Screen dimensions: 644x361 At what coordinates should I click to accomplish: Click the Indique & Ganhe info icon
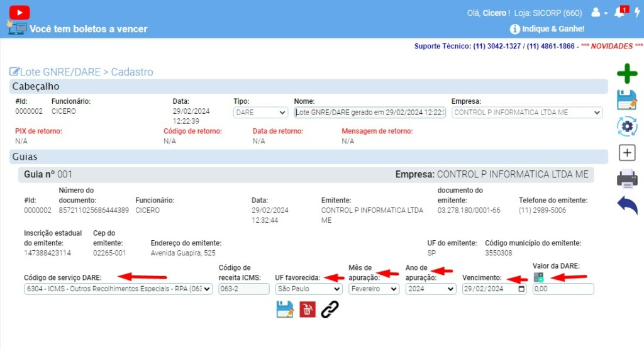pos(514,29)
